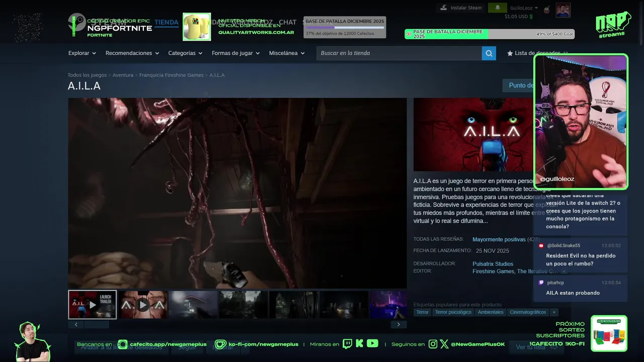Select the purple-lit seventh thumbnail

(x=388, y=305)
